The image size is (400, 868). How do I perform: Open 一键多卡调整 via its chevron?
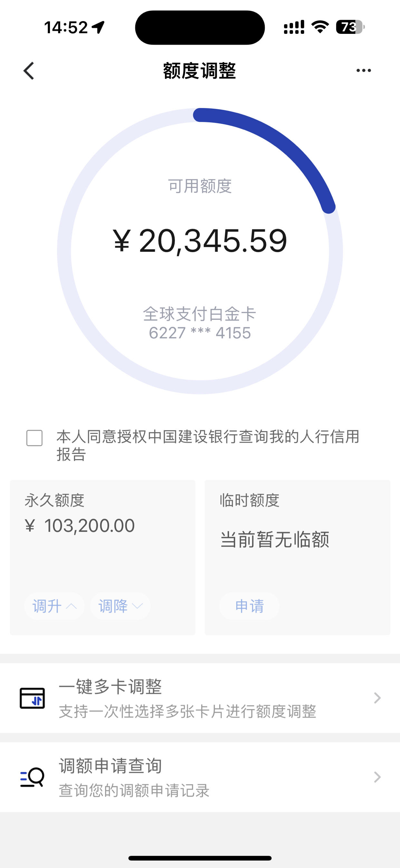[x=377, y=698]
